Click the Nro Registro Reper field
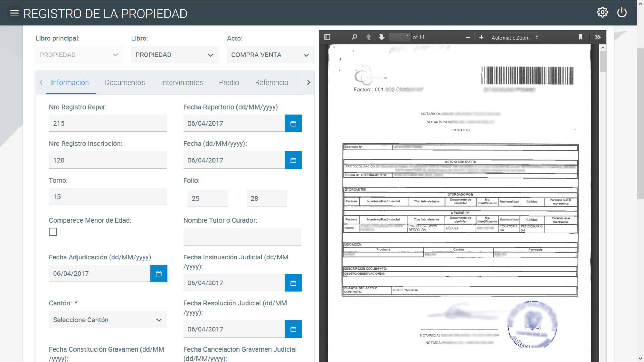 [x=108, y=123]
